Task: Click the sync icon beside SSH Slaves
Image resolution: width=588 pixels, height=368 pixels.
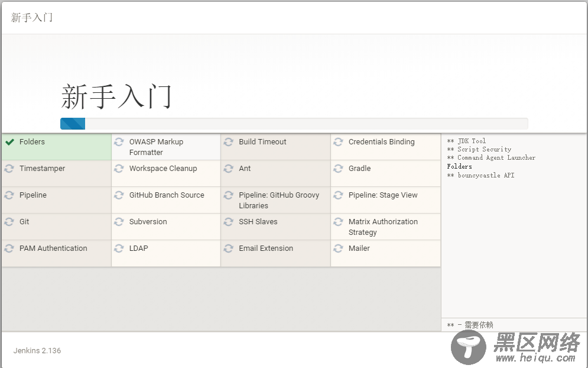Action: [228, 222]
